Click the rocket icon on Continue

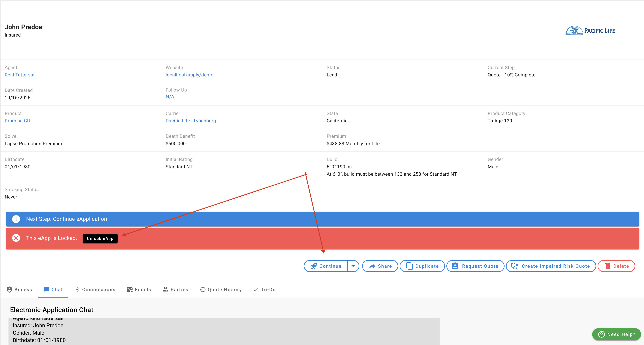pyautogui.click(x=313, y=266)
